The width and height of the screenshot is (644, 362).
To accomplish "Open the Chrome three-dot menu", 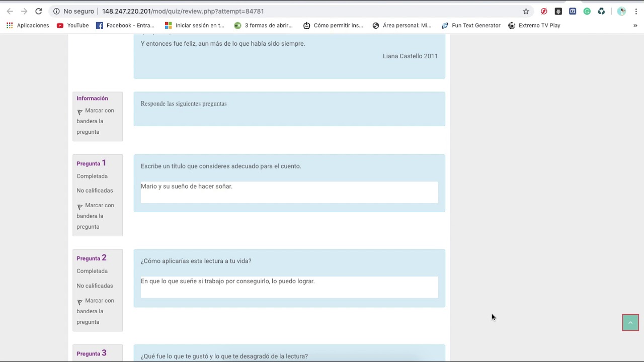I will pyautogui.click(x=636, y=11).
